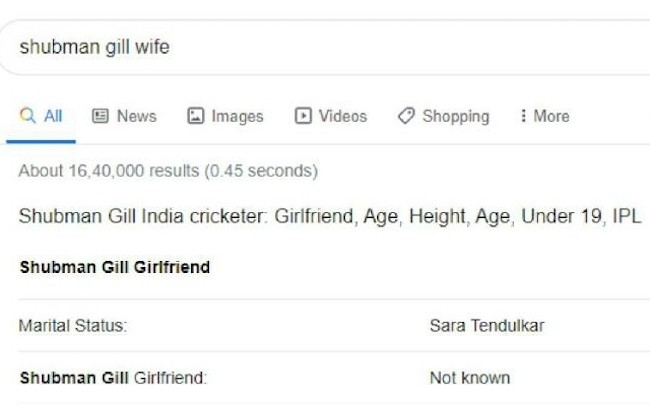Click the 'Shubman Gill Girlfriend:' row label

tap(113, 378)
